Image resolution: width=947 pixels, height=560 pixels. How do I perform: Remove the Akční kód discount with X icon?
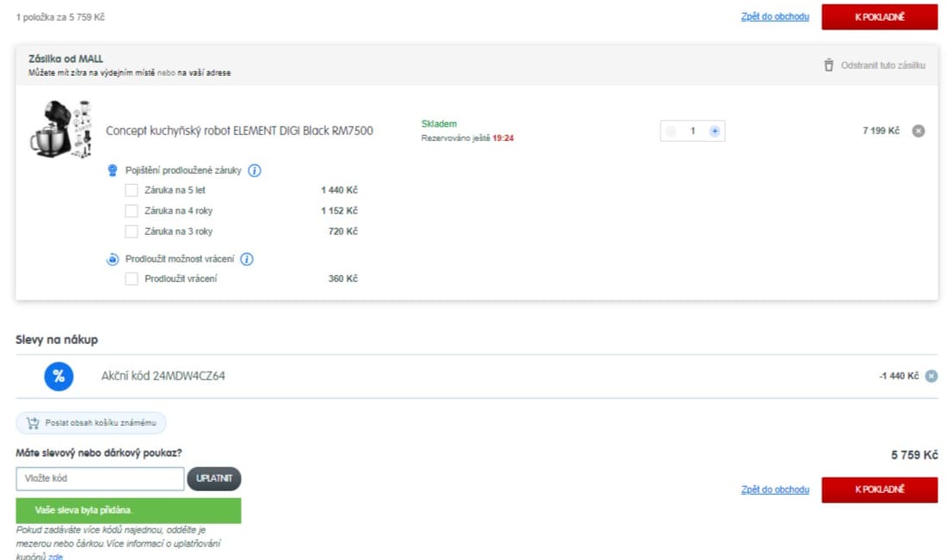932,377
